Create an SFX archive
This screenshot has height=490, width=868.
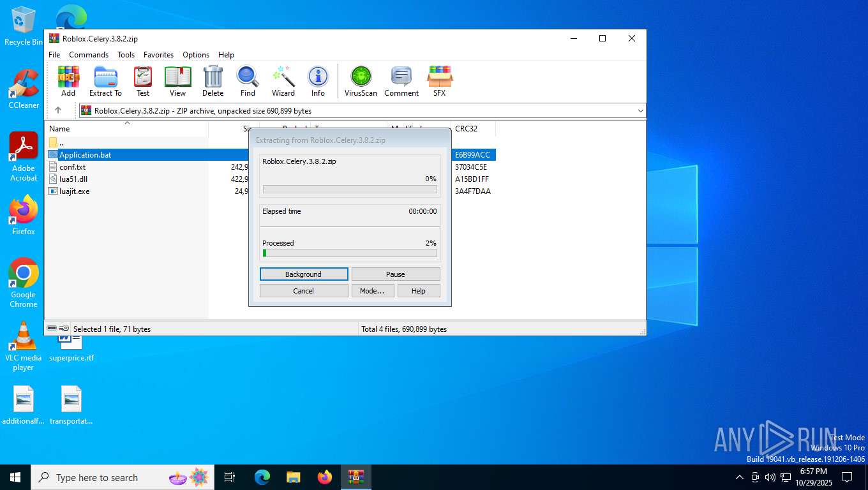(x=439, y=81)
